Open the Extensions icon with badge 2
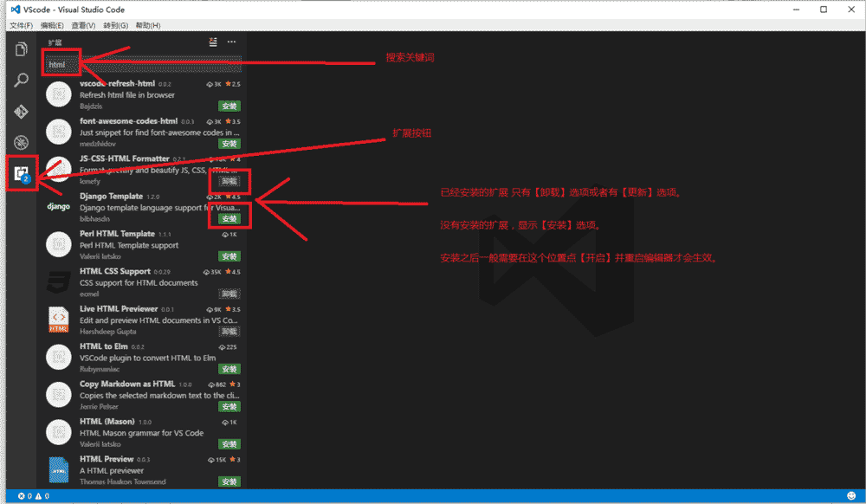The width and height of the screenshot is (866, 504). click(x=21, y=173)
